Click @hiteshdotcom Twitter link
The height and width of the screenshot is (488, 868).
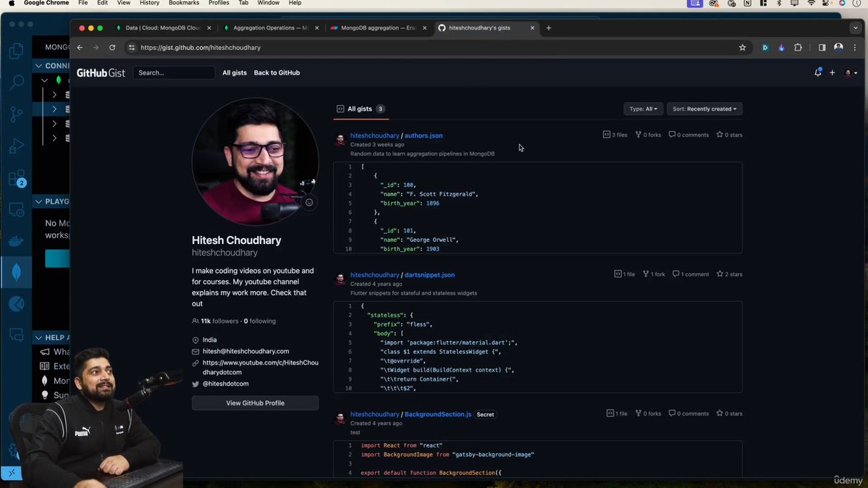(x=225, y=383)
